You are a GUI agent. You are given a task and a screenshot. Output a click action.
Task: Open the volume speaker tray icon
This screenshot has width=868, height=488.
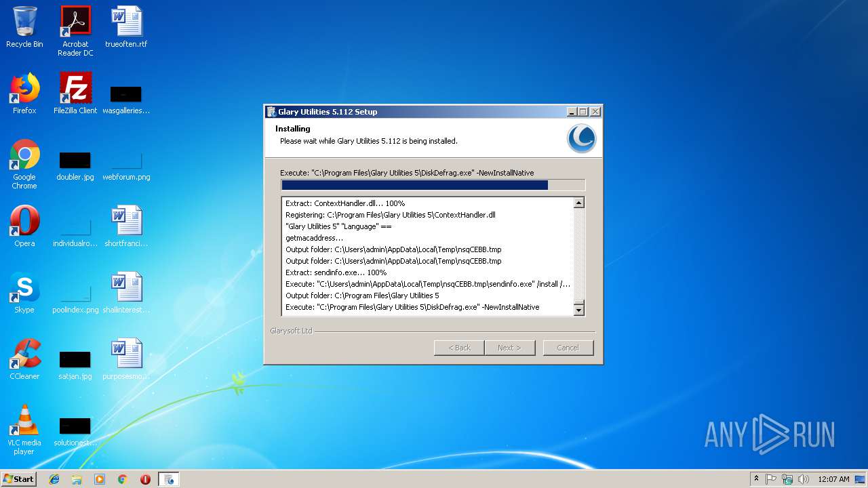804,479
